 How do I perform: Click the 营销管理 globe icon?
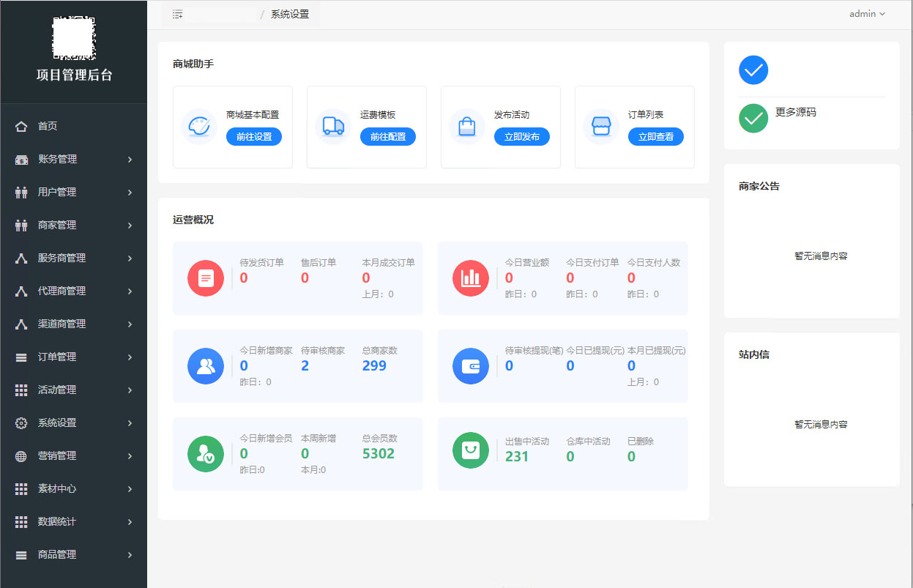click(x=21, y=455)
